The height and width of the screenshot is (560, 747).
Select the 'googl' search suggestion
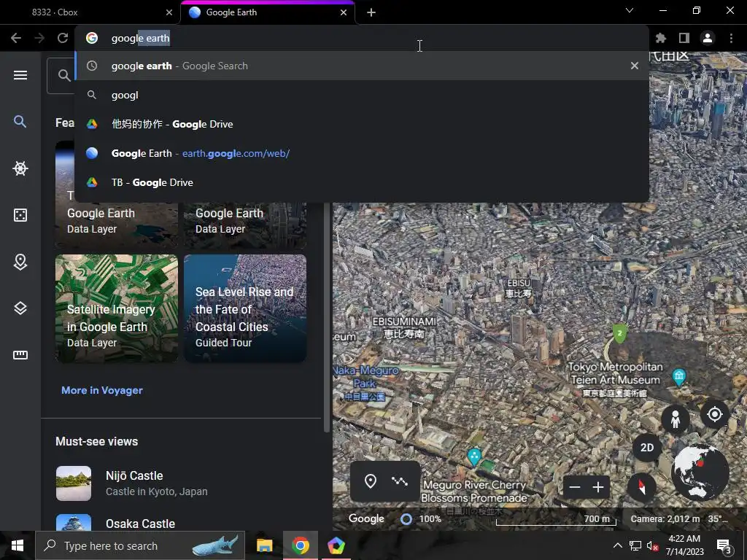[362, 95]
